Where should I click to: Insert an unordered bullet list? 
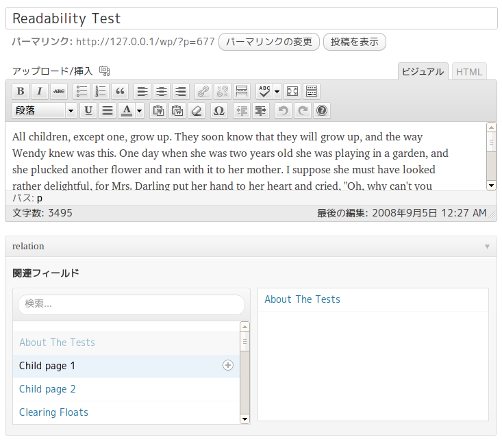[x=81, y=91]
